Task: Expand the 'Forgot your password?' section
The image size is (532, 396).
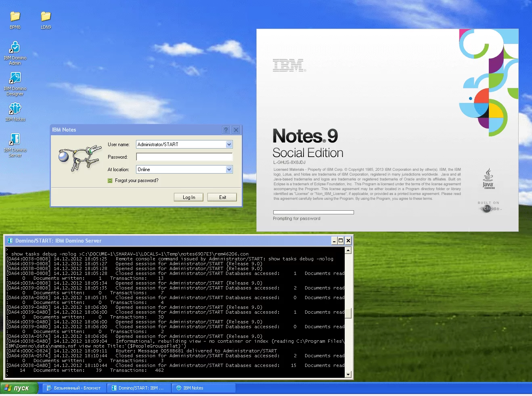Action: point(110,181)
